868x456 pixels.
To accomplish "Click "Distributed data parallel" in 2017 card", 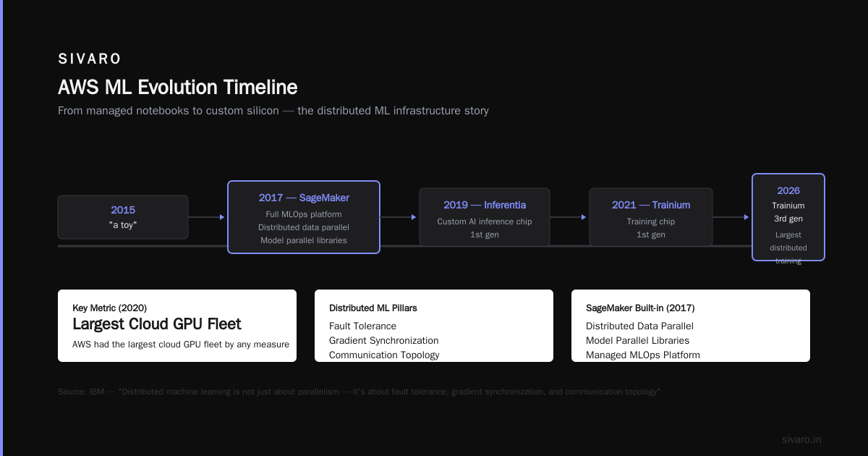I will pos(304,227).
